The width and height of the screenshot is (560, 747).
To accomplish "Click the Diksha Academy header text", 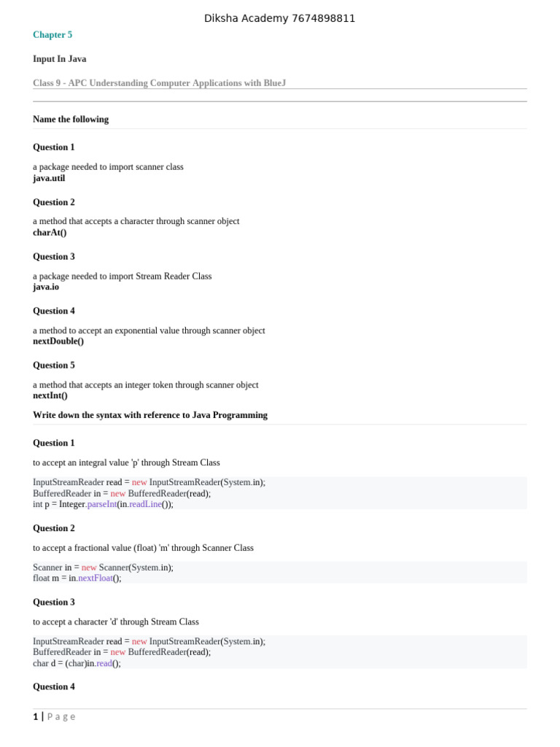I will [279, 18].
